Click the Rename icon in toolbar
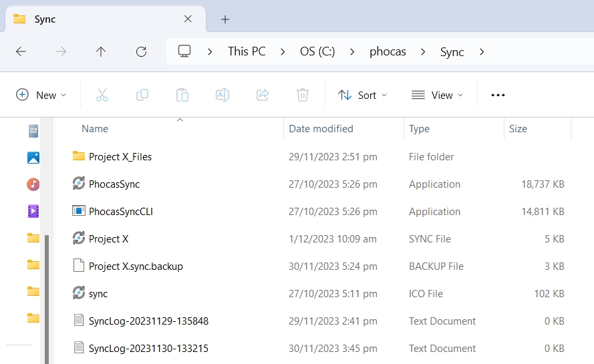Screen dimensions: 594x364 tap(222, 95)
